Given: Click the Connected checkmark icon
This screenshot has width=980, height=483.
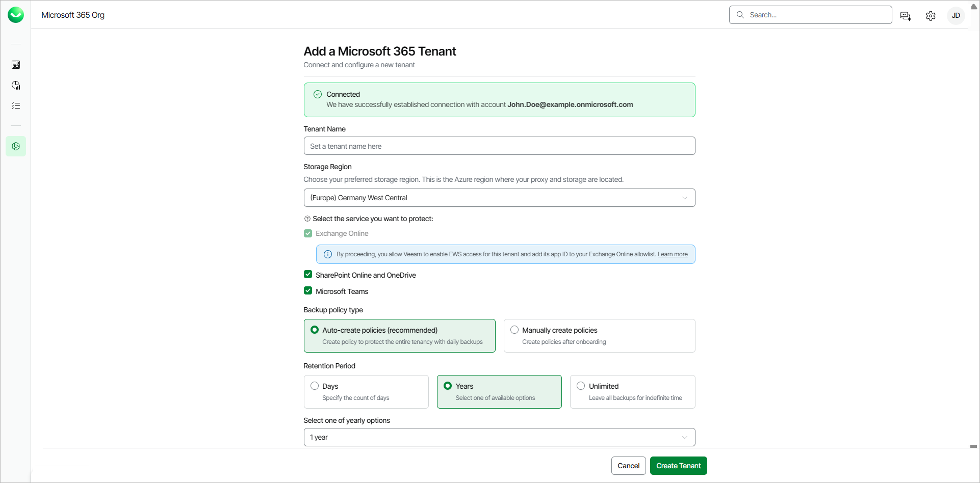Looking at the screenshot, I should (x=318, y=94).
